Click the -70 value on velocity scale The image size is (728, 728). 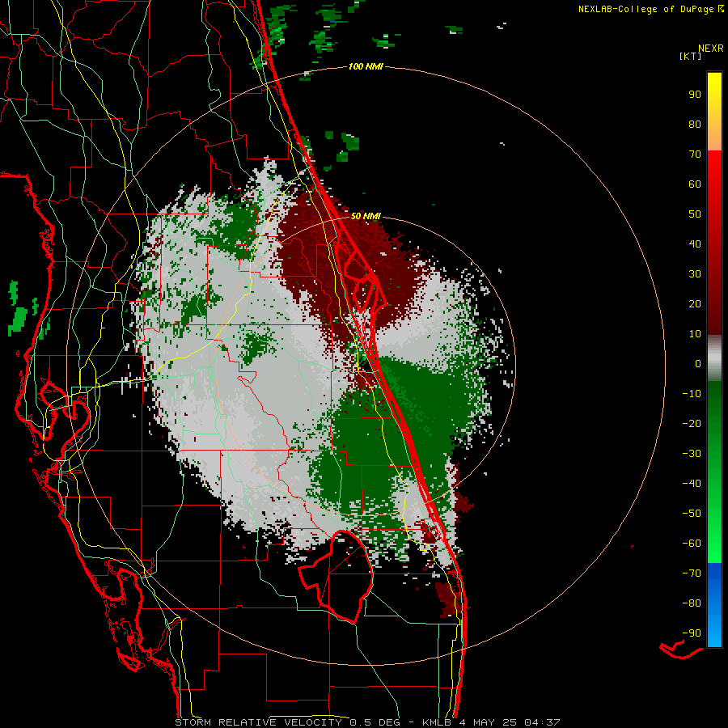tap(692, 573)
